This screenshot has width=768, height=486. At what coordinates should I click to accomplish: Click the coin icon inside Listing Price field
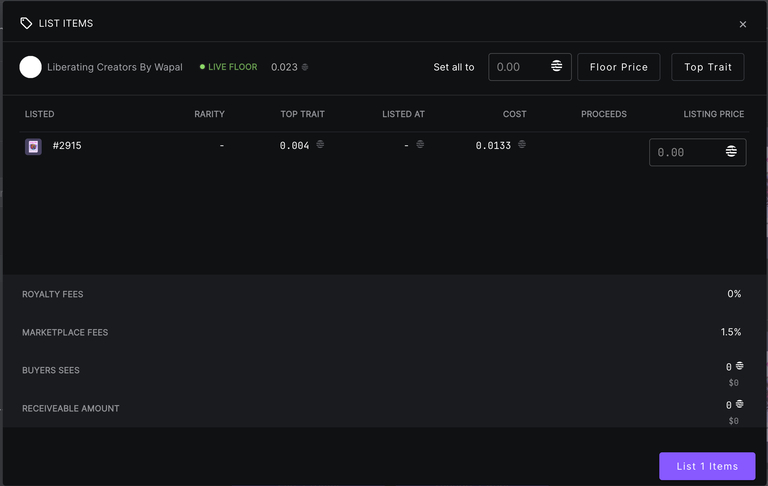pyautogui.click(x=731, y=152)
